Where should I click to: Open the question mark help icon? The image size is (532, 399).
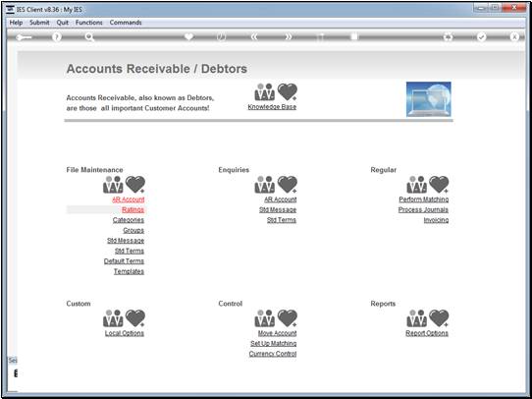pyautogui.click(x=57, y=37)
